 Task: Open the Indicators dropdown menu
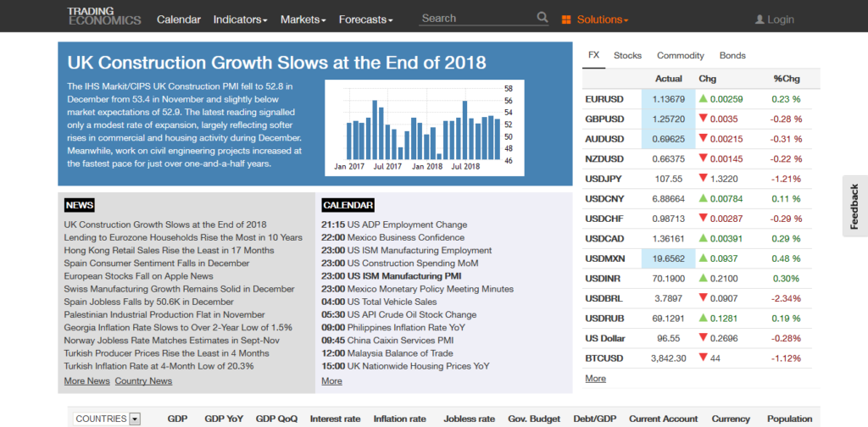[240, 20]
